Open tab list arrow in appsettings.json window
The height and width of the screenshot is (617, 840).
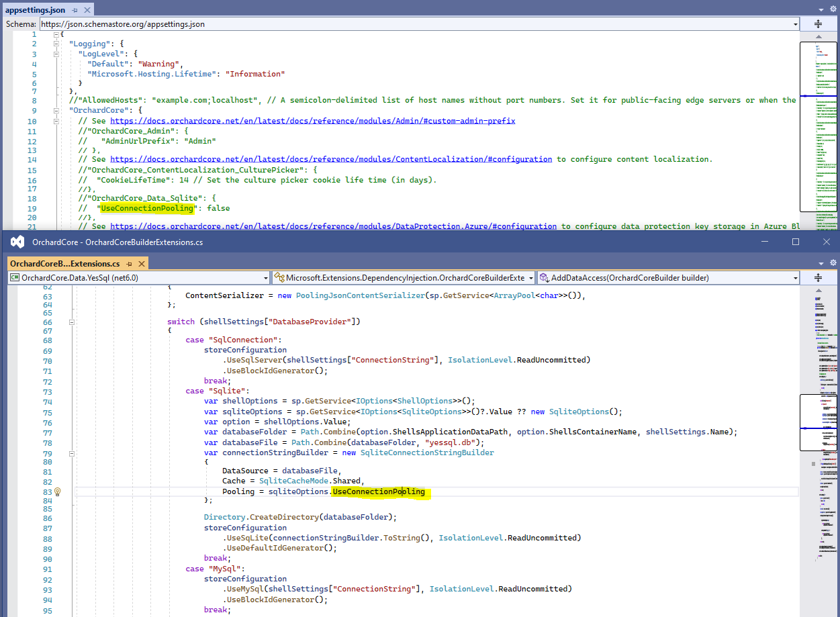[x=823, y=9]
